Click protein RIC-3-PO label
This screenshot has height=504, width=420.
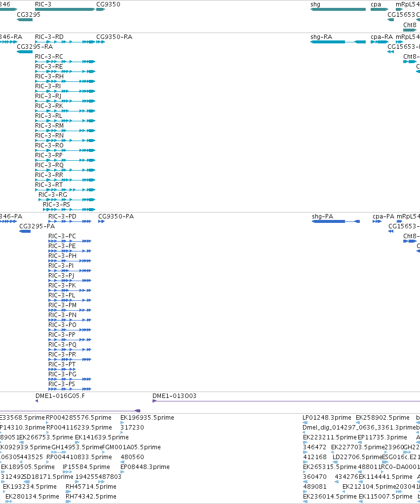pyautogui.click(x=62, y=324)
